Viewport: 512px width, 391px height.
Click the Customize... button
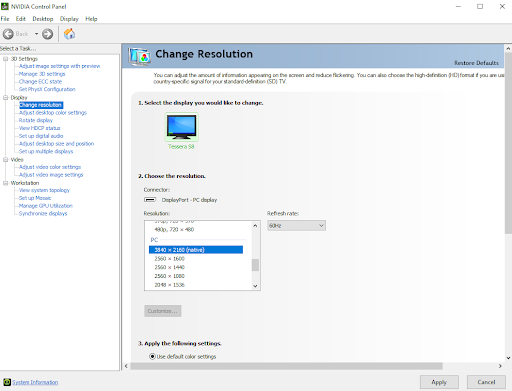pyautogui.click(x=163, y=311)
